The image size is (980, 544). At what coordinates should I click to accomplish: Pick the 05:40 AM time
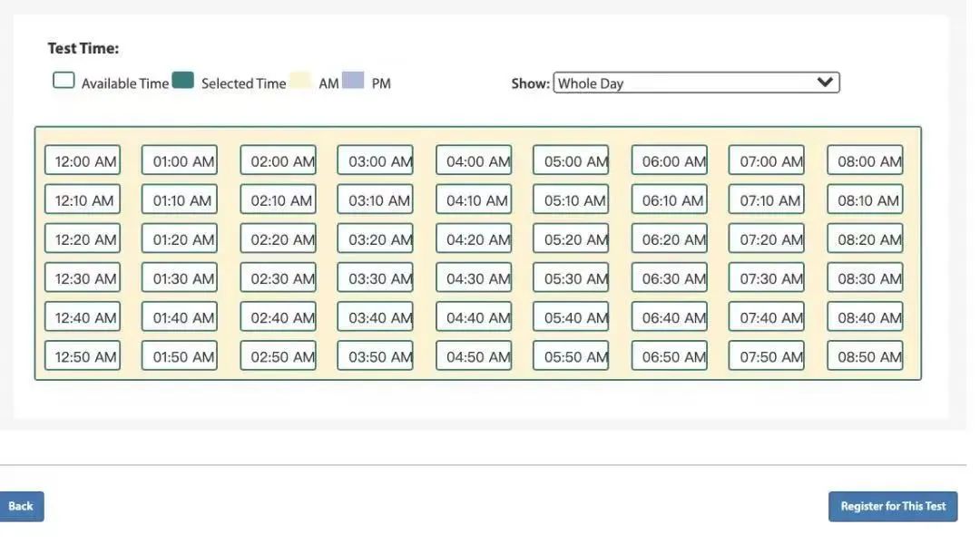(x=571, y=316)
